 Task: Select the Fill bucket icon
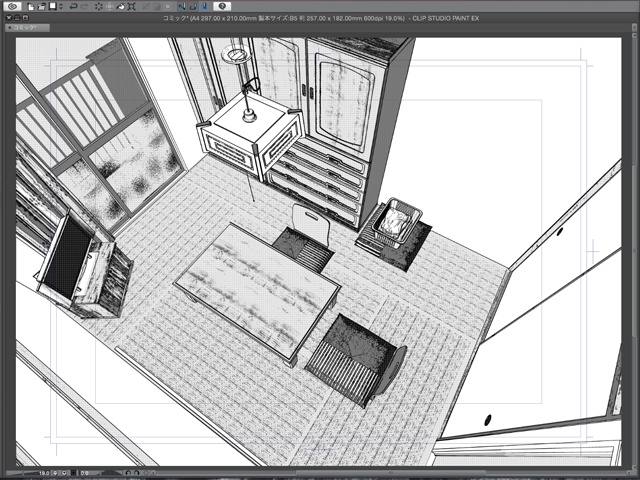coord(120,7)
